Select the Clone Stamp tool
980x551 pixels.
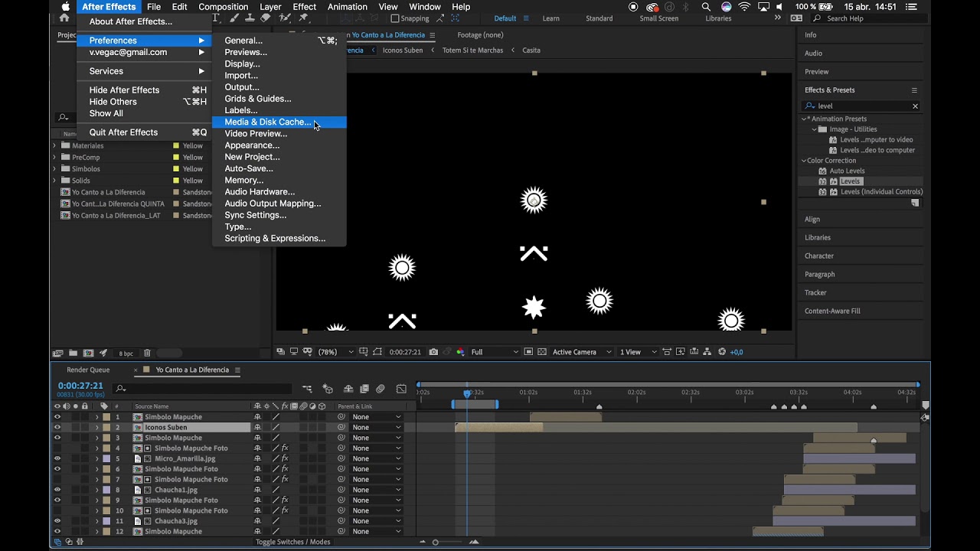(x=250, y=18)
